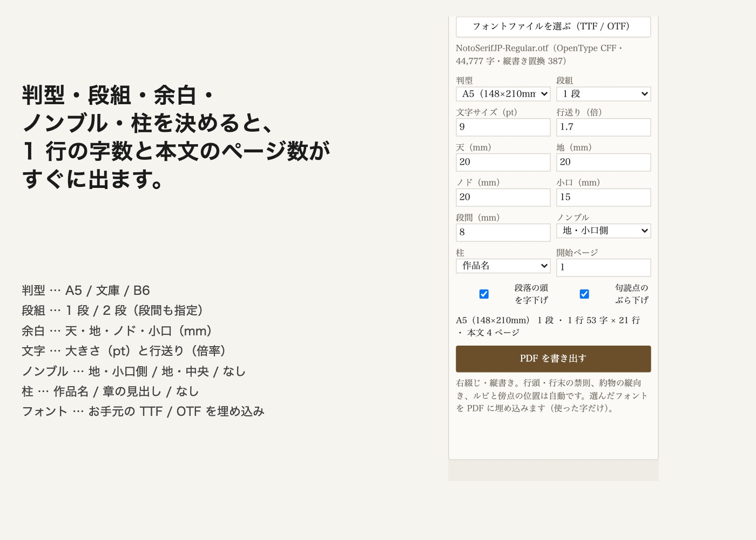
Task: Click the layout summary showing 1 行 53 字
Action: coord(548,326)
